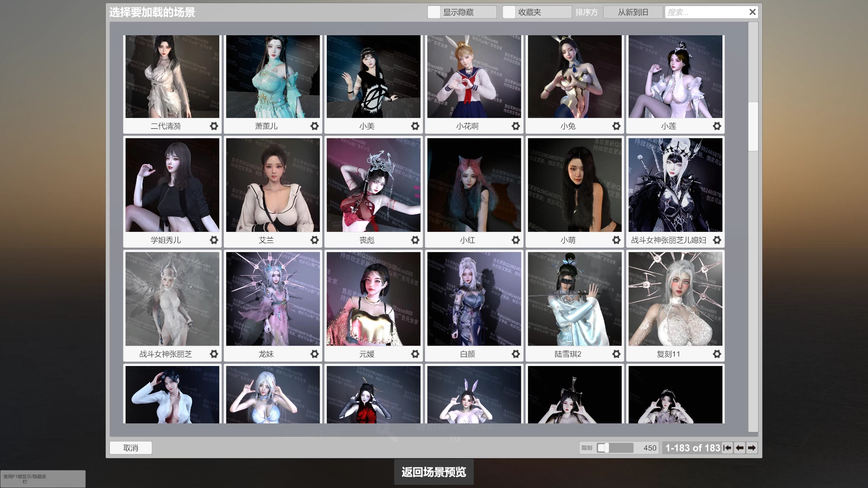
Task: Select the 丧彪 scene thumbnail
Action: 373,185
